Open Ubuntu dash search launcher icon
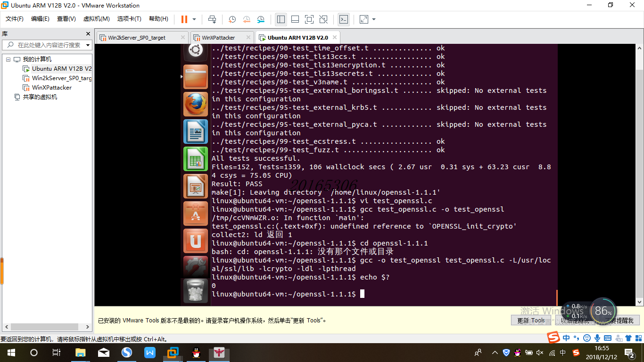 click(x=196, y=51)
